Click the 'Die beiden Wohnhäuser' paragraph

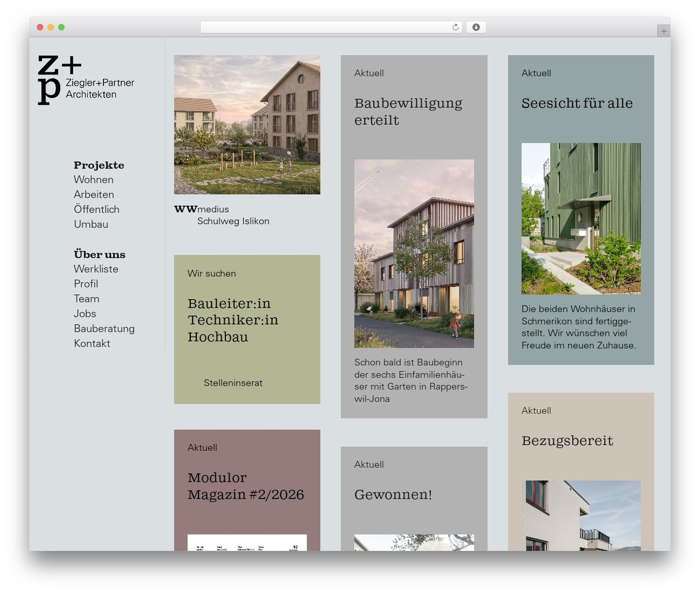pos(579,327)
